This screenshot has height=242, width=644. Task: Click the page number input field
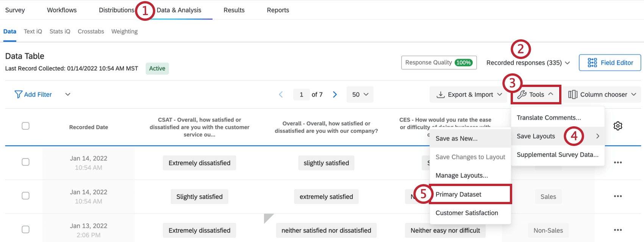302,95
